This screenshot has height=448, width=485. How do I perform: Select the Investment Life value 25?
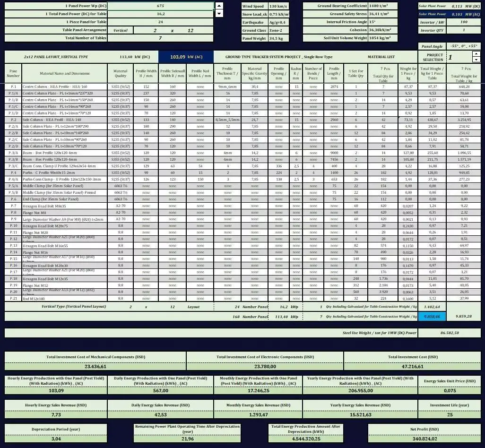450,414
